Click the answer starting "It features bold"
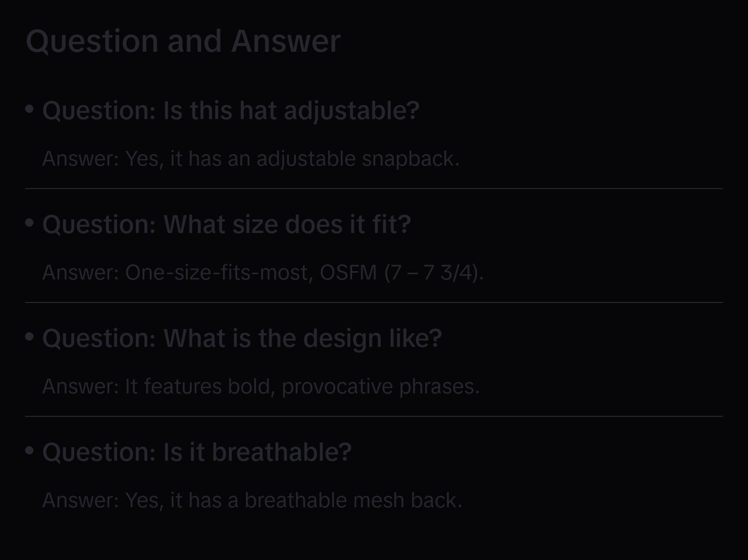Image resolution: width=748 pixels, height=560 pixels. tap(261, 387)
